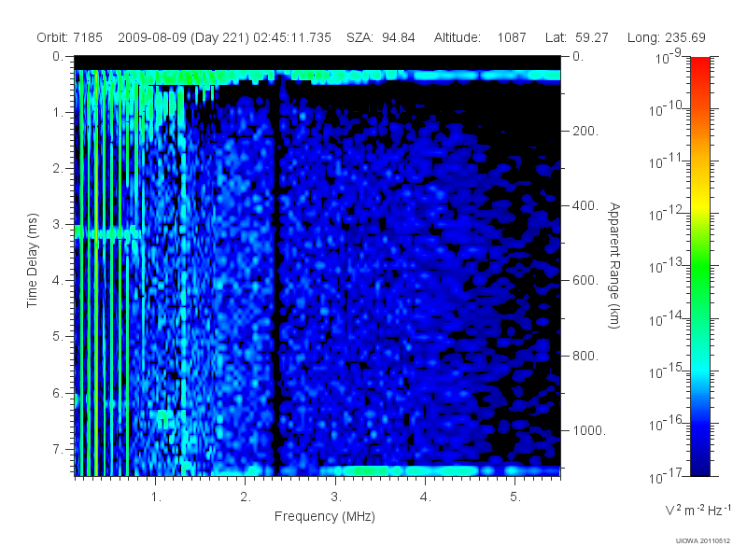Viewport: 747px width, 560px height.
Task: Click the dark vertical gap near 2.3 MHz
Action: click(275, 276)
